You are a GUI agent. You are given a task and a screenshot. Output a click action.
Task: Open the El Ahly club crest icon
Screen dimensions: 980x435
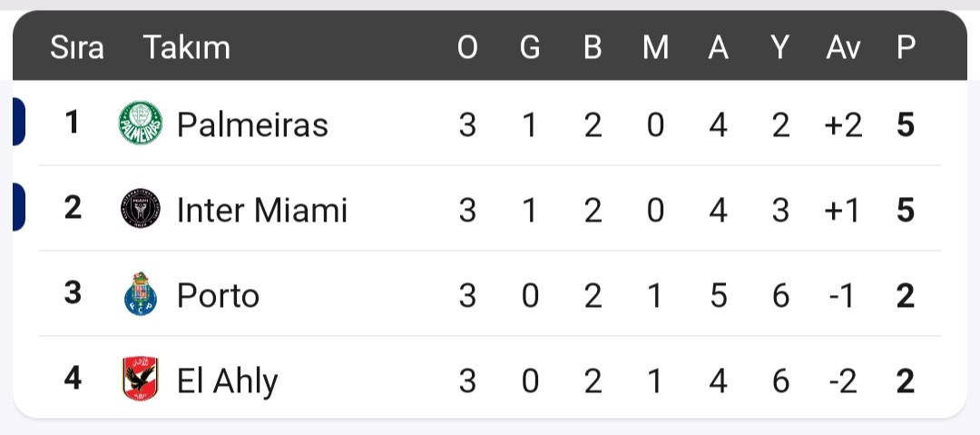[x=141, y=379]
